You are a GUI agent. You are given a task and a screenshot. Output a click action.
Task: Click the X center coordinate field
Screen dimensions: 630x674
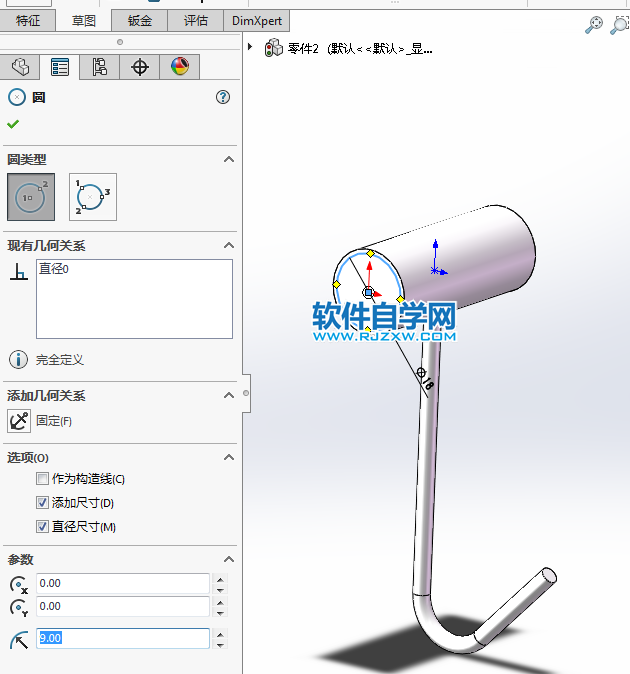click(122, 583)
